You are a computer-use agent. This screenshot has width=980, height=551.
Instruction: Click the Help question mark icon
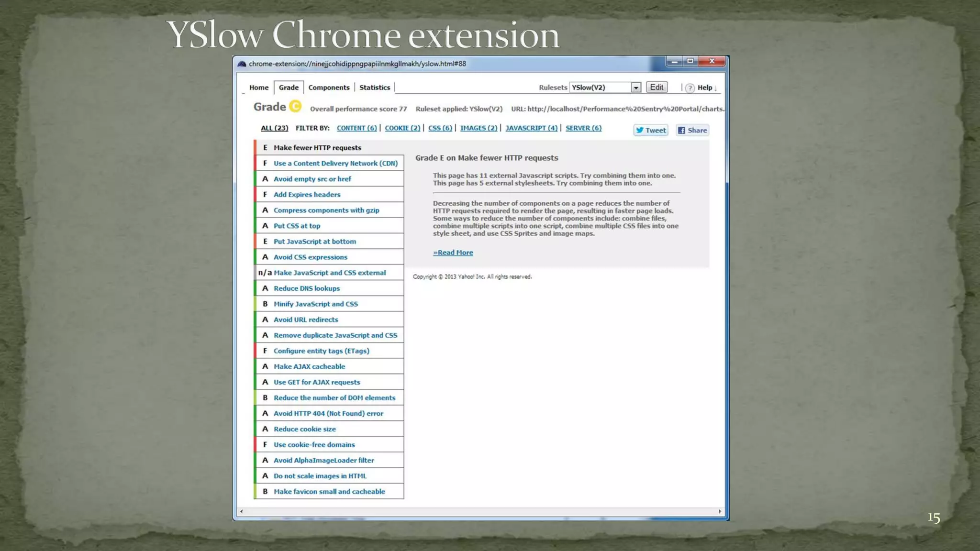pyautogui.click(x=690, y=88)
